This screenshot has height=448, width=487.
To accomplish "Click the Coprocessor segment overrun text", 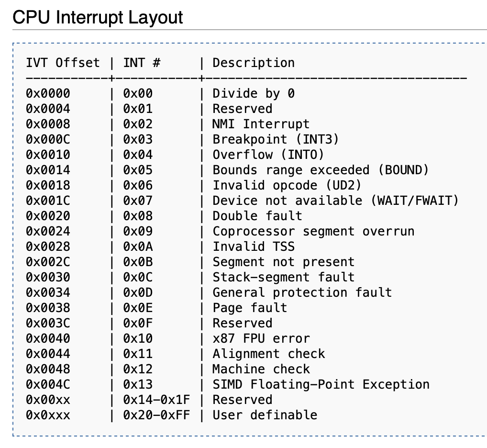I will click(x=313, y=231).
